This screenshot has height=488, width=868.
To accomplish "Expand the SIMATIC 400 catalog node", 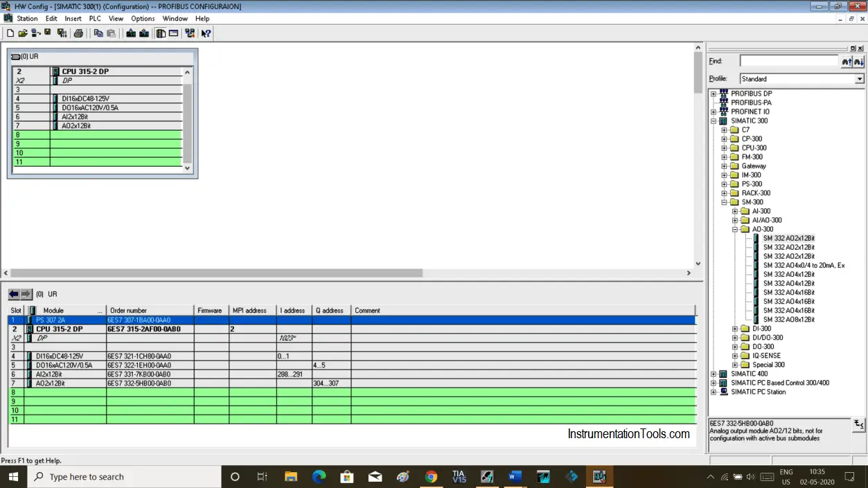I will pos(714,374).
